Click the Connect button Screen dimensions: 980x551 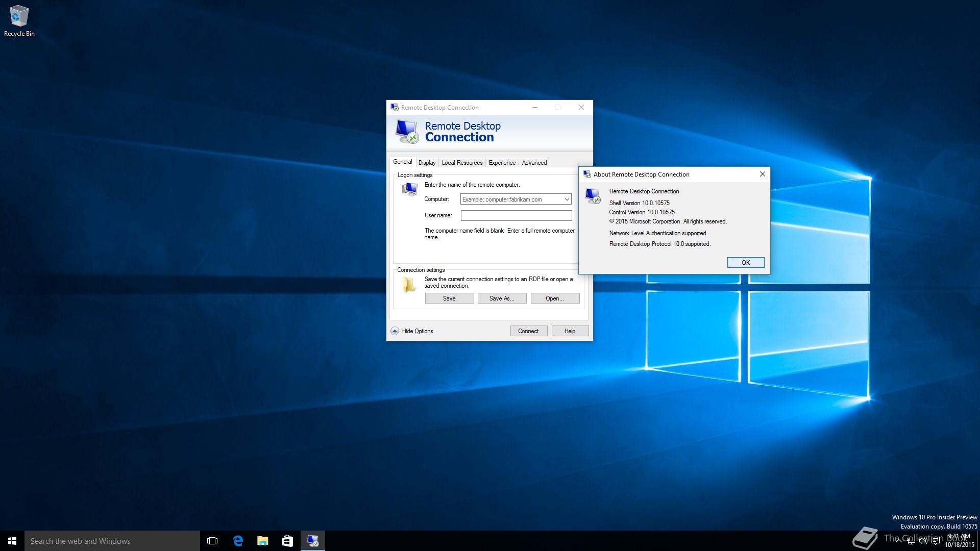[528, 331]
